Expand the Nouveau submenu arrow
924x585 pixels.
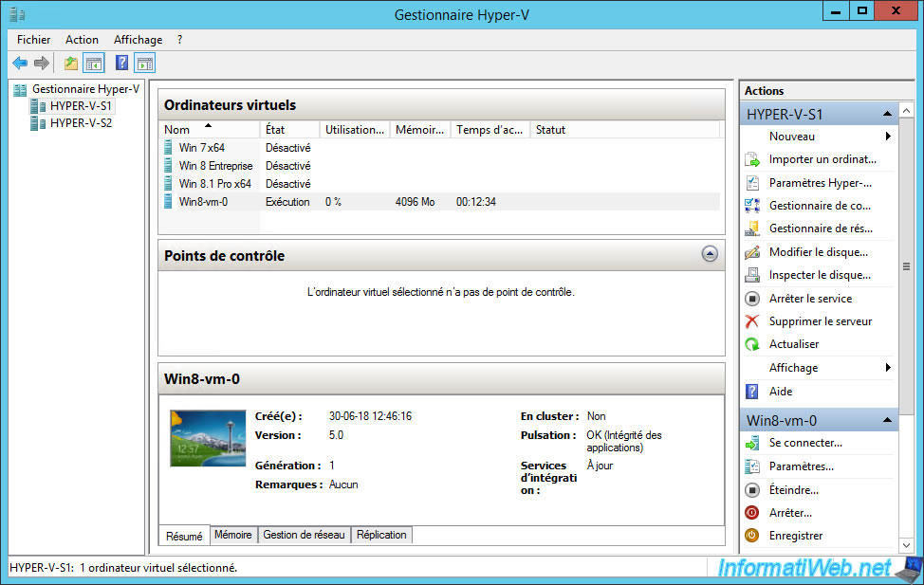click(x=888, y=137)
